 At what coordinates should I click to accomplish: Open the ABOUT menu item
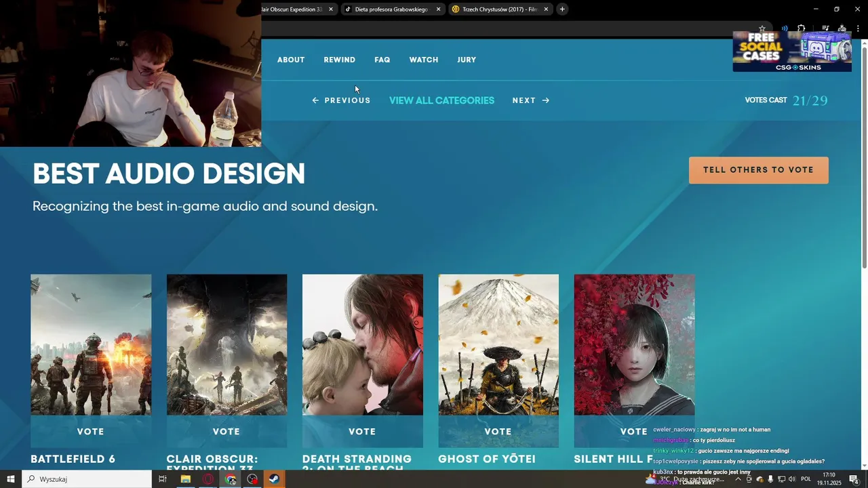(291, 60)
